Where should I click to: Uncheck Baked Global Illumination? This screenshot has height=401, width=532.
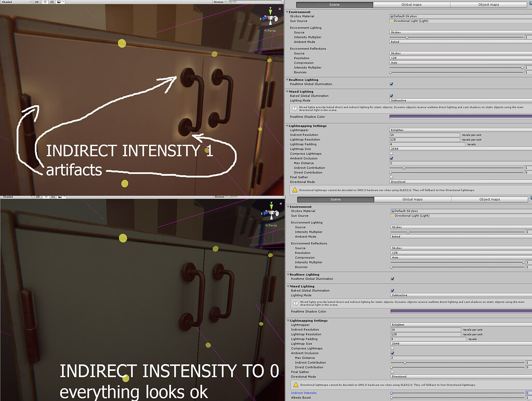point(391,96)
